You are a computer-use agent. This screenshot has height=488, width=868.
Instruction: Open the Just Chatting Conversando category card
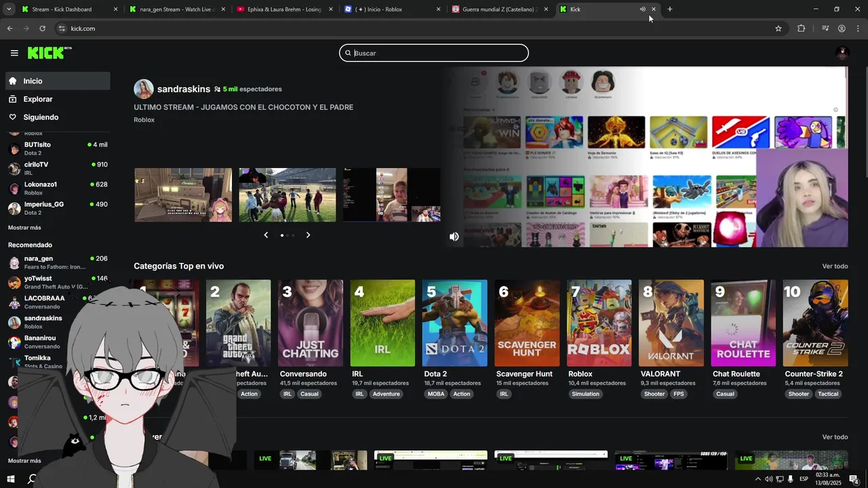[311, 323]
